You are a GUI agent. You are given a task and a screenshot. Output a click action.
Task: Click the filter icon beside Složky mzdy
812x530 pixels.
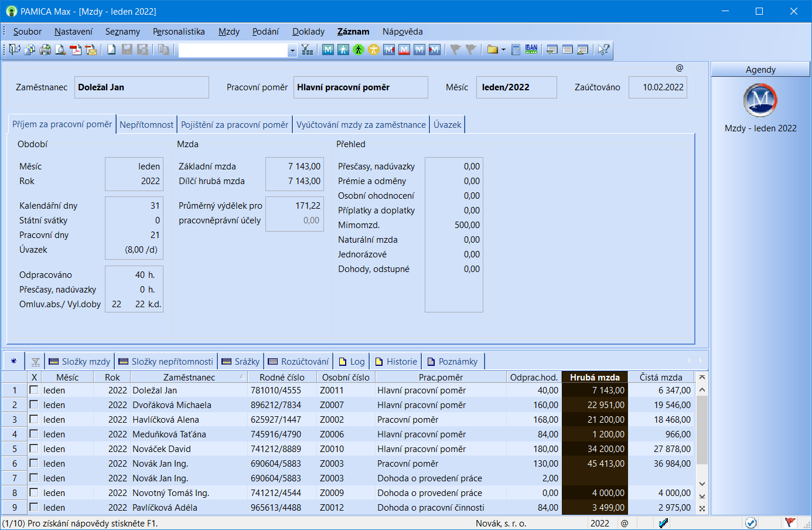pos(36,362)
